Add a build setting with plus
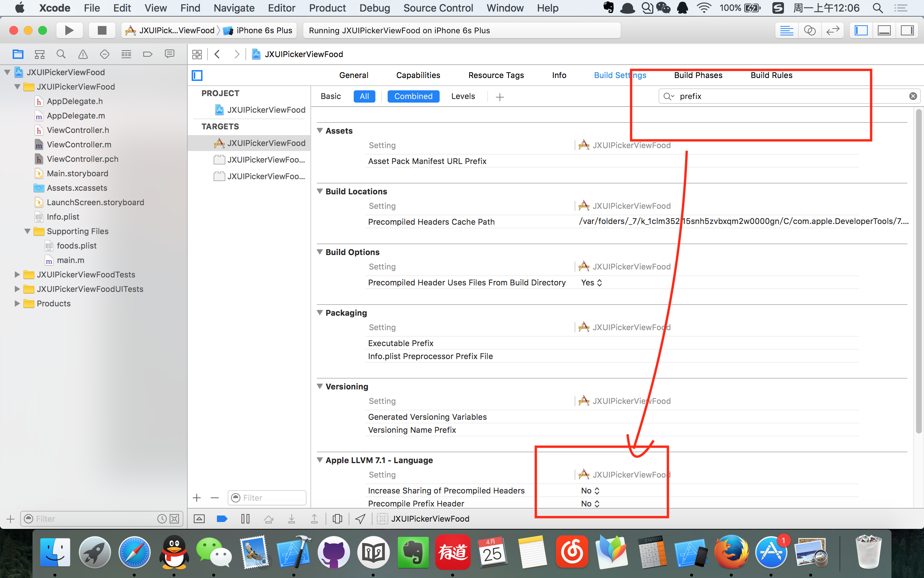The width and height of the screenshot is (924, 578). point(500,97)
